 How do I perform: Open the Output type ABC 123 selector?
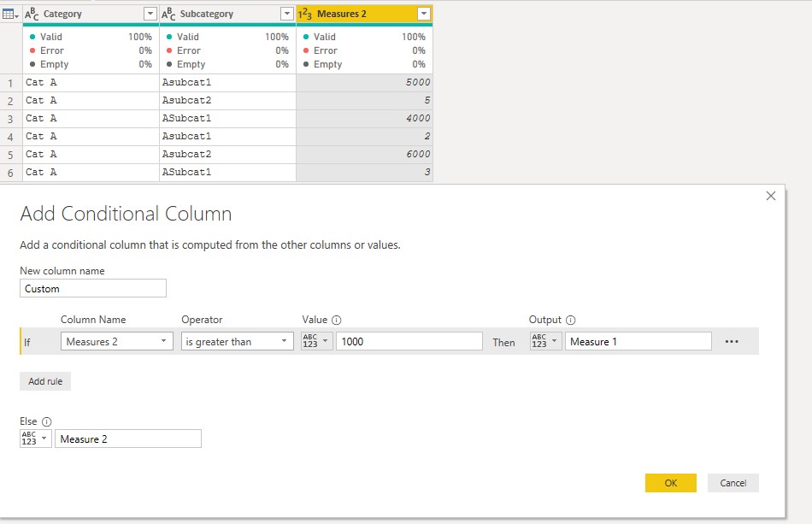click(546, 341)
